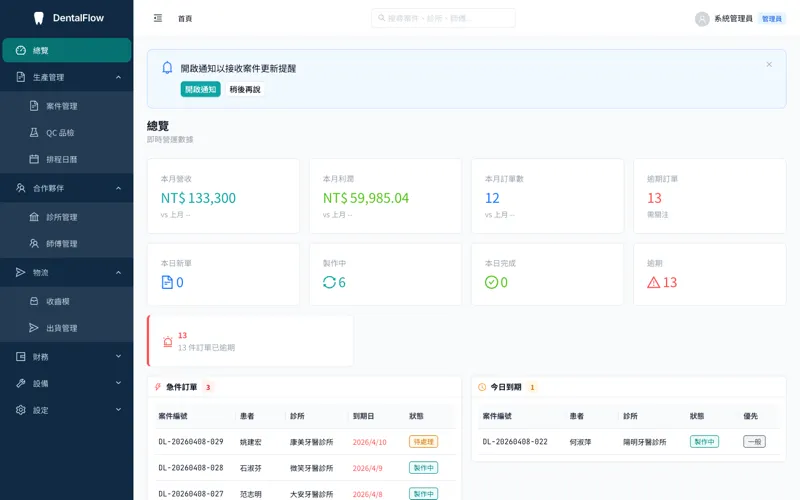Image resolution: width=800 pixels, height=500 pixels.
Task: Click the 待處理 status tag
Action: pos(423,442)
